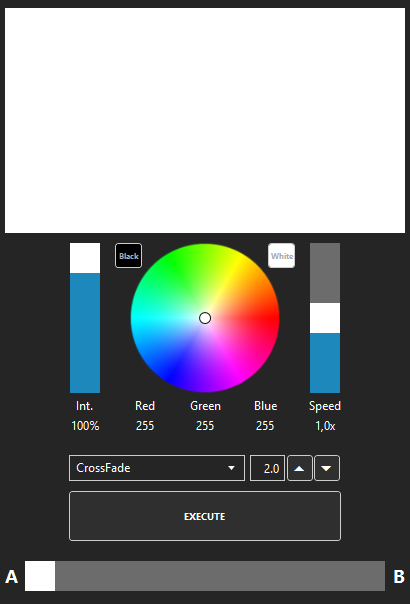Decrease fade time with the down arrow
410x604 pixels.
[327, 468]
